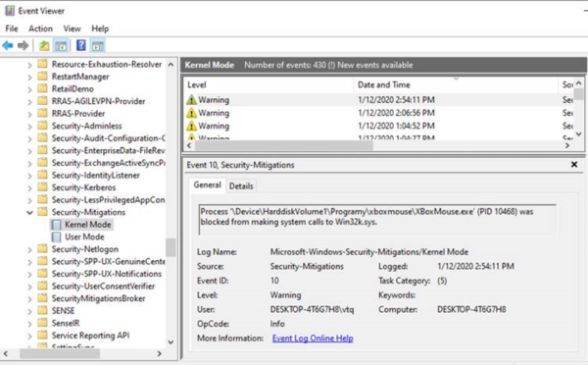Select the Security-Audit-Configuration tree item
Screen dimensions: 588x365
coord(108,138)
